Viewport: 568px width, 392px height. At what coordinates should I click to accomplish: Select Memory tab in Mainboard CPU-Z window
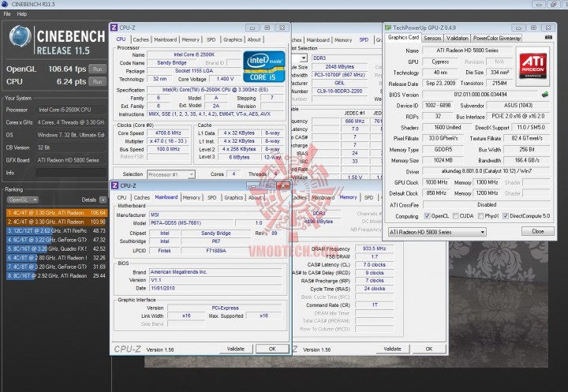tap(191, 197)
